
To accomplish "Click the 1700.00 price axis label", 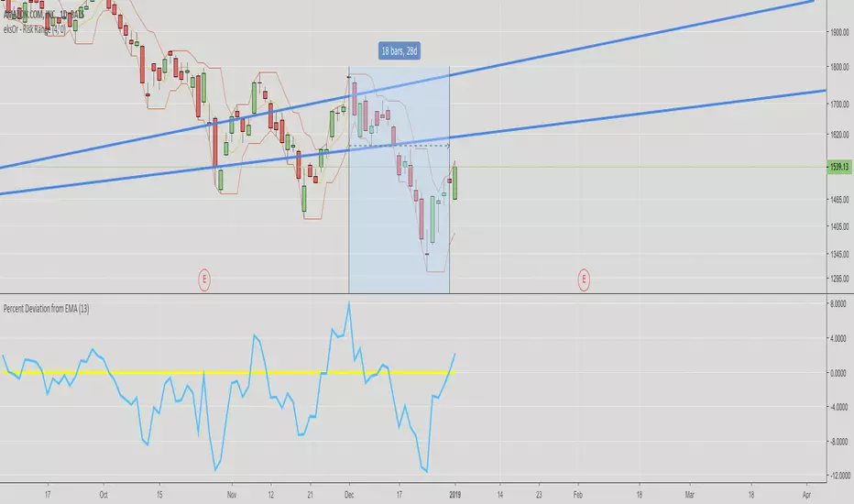I will (x=839, y=104).
